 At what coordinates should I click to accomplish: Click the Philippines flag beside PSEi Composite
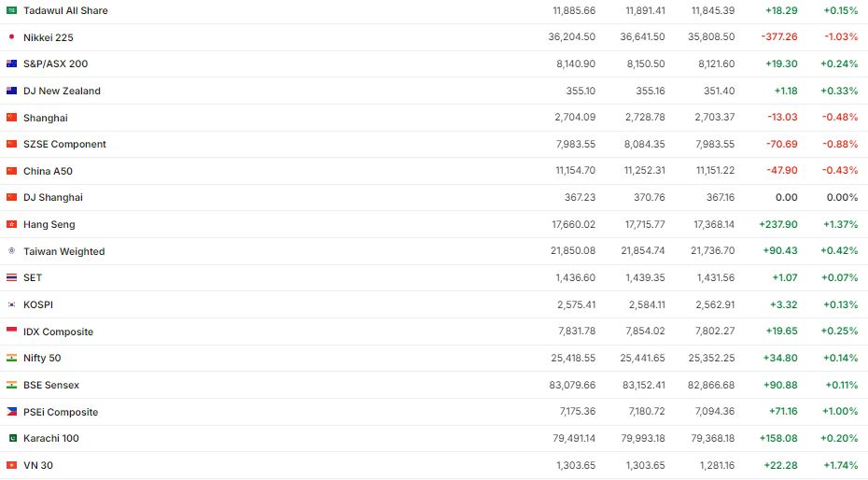(11, 412)
